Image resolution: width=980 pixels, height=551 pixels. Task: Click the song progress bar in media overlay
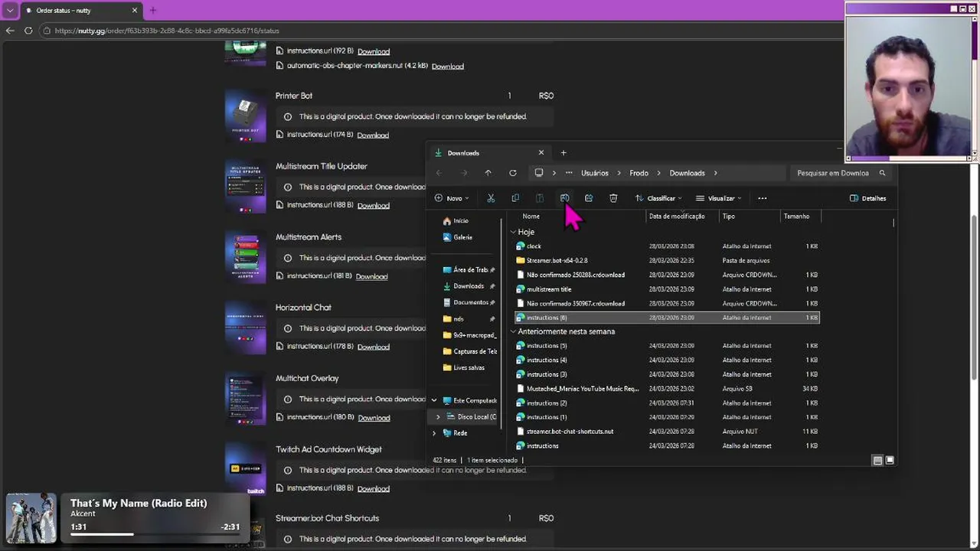point(155,534)
